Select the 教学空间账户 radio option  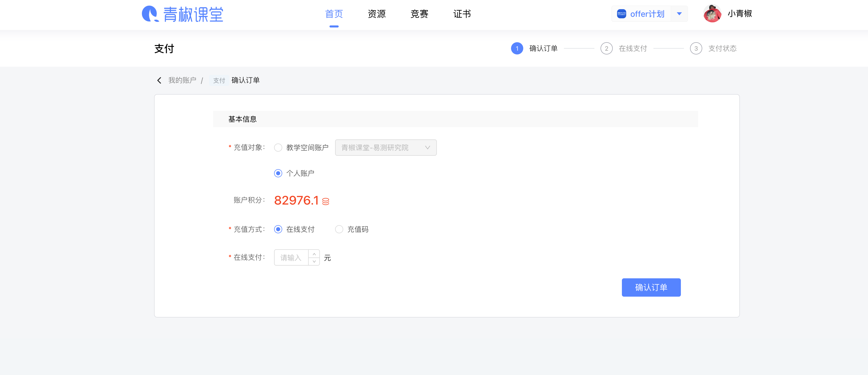click(278, 148)
